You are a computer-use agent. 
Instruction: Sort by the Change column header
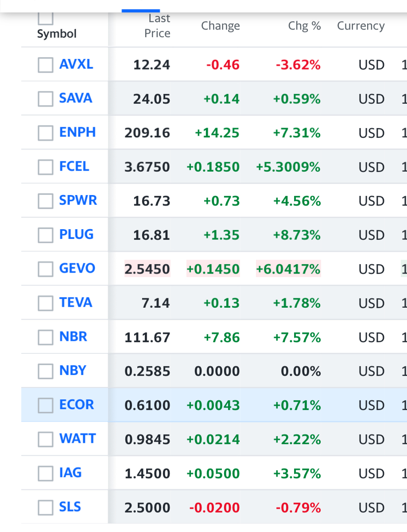pyautogui.click(x=221, y=26)
